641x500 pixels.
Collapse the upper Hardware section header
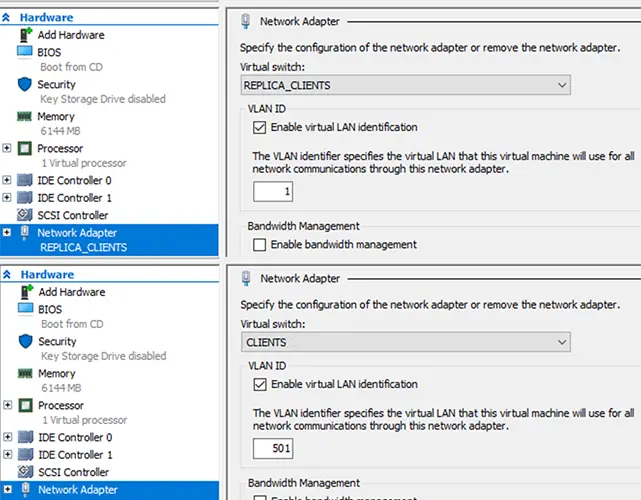pyautogui.click(x=8, y=18)
